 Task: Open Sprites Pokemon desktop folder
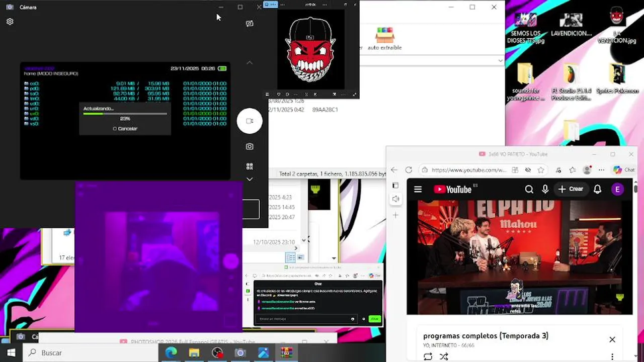click(x=617, y=79)
